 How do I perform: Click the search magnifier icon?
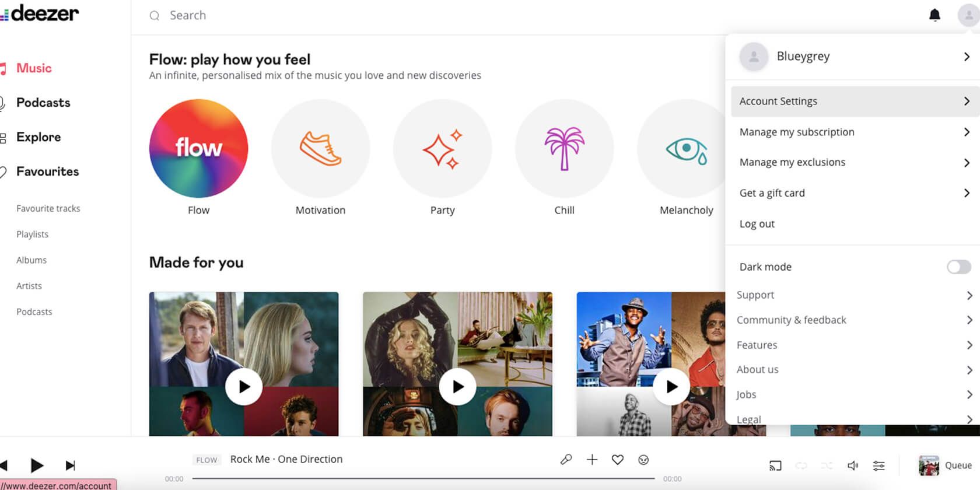(154, 16)
